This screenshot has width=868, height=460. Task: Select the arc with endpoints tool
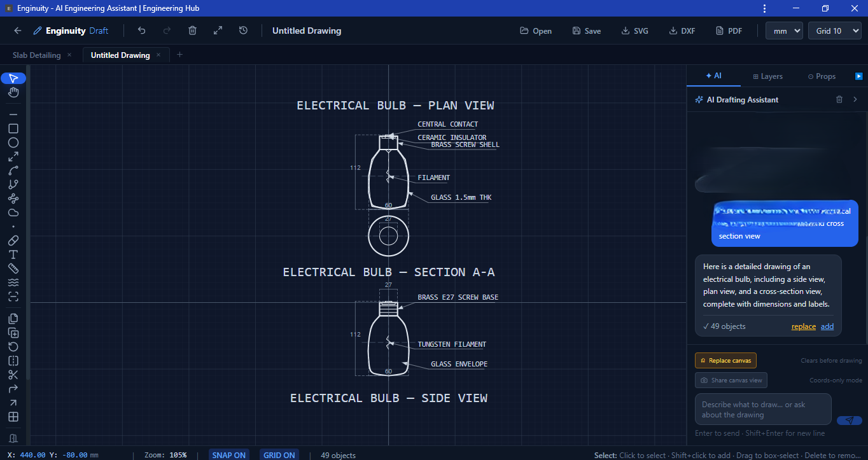[13, 171]
